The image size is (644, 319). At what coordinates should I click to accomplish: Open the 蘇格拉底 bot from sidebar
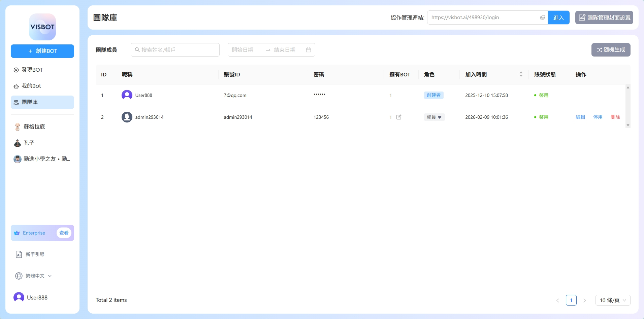click(x=34, y=127)
